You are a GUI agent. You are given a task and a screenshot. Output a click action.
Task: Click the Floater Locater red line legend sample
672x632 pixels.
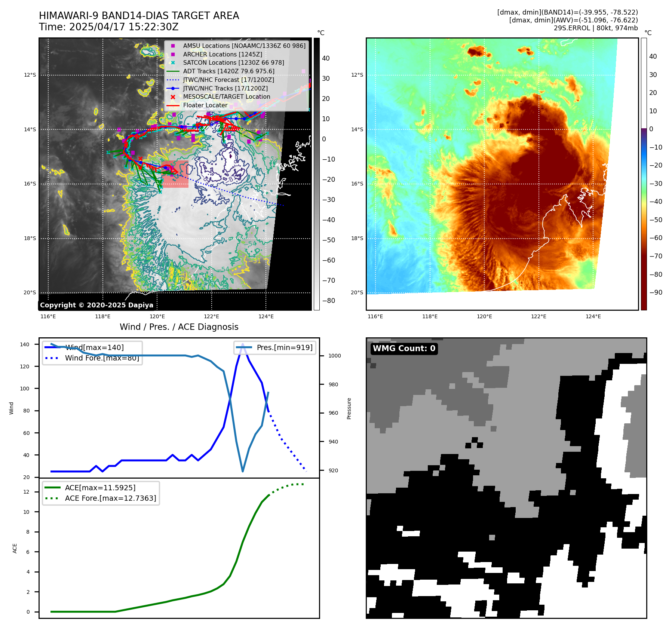173,105
